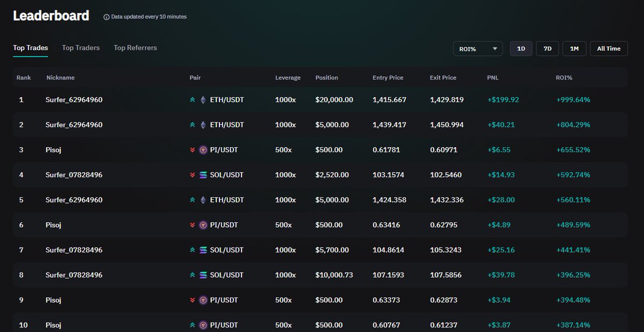
Task: Click the ETH coin icon in rank 5 row
Action: (x=203, y=200)
